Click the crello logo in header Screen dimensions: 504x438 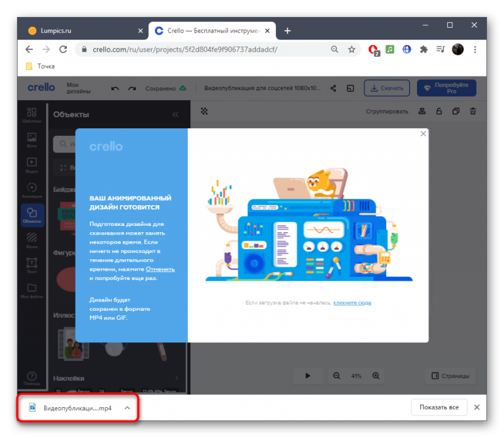point(41,87)
